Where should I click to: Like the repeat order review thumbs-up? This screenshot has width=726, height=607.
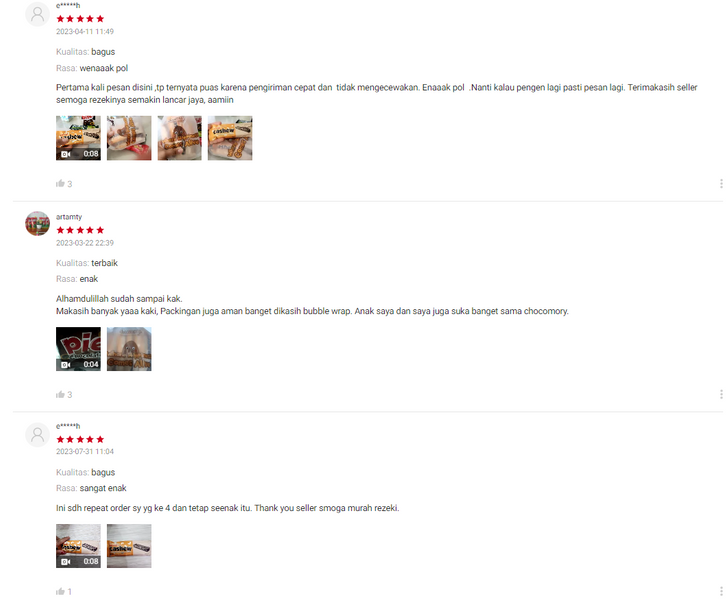(x=60, y=591)
